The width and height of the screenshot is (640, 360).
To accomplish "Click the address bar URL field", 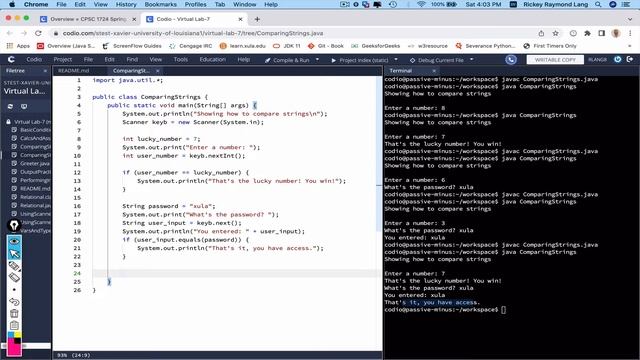I will pos(294,33).
